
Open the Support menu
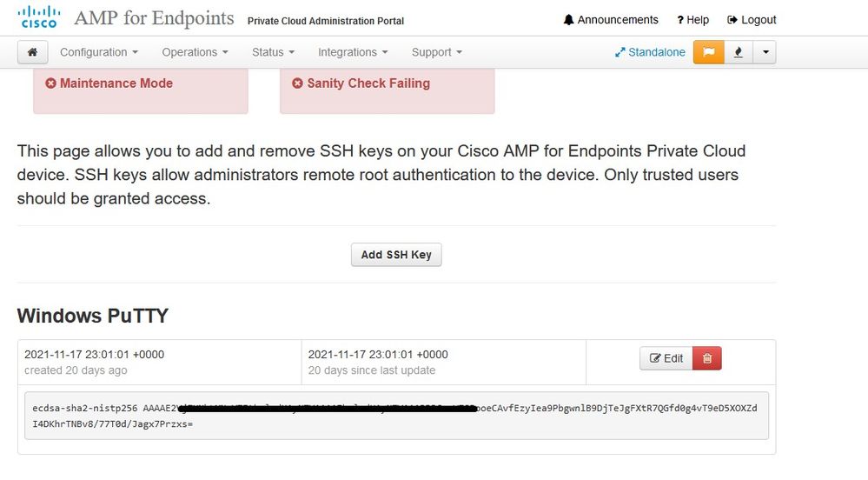click(x=436, y=52)
